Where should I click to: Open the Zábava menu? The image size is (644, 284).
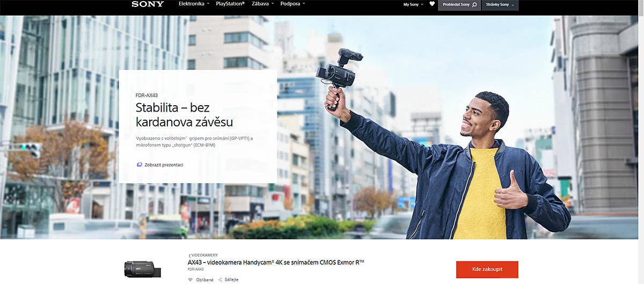(x=264, y=4)
